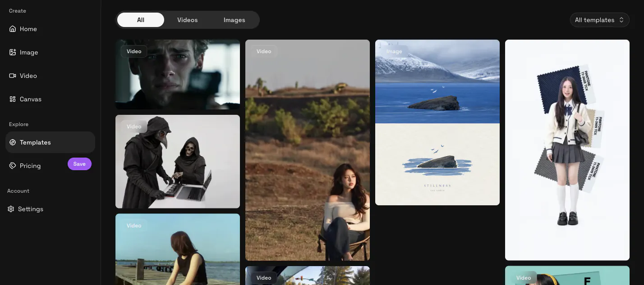644x285 pixels.
Task: Switch to the Videos tab
Action: [x=188, y=20]
